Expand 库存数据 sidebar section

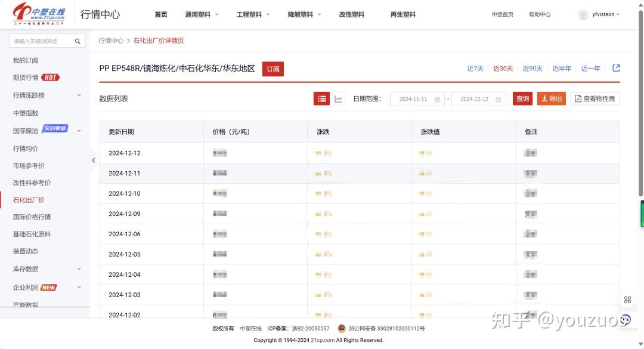[x=79, y=269]
